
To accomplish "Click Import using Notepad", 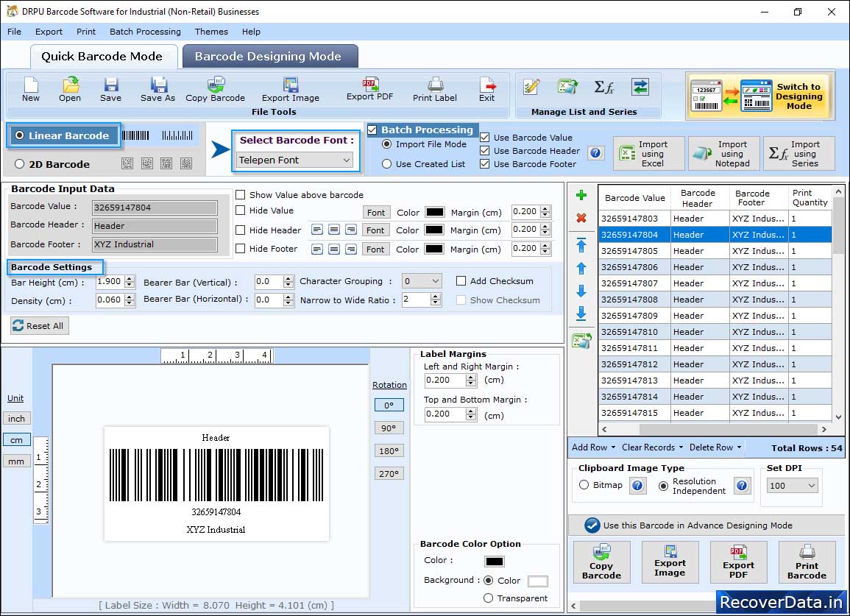I will [x=724, y=154].
